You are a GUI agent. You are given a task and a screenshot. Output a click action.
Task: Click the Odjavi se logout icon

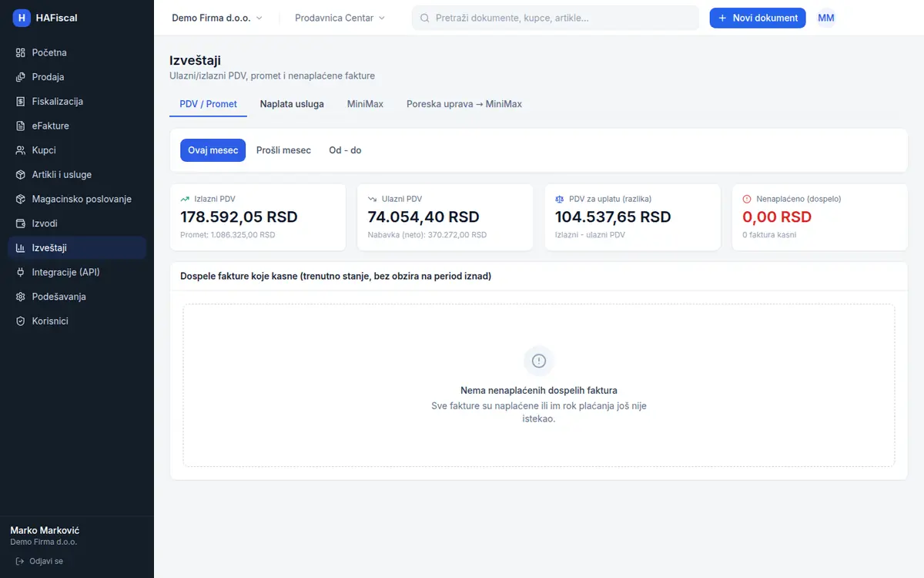(20, 561)
